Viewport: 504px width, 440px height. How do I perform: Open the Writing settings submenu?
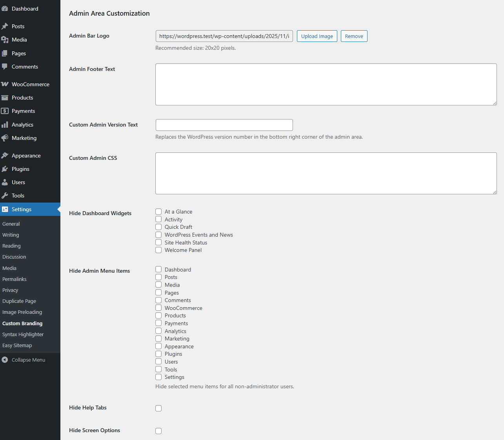point(11,235)
